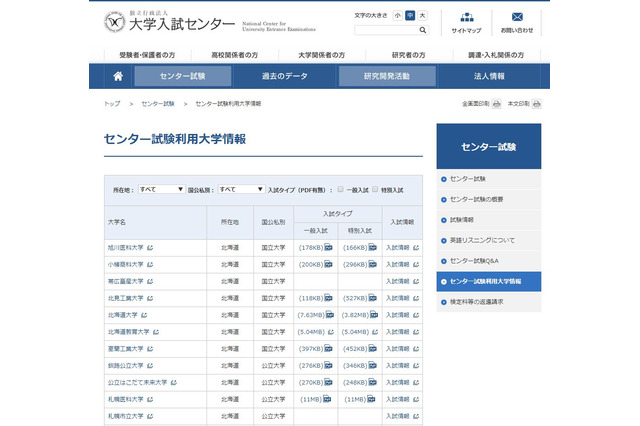Open 釧路公立大学 一般入試 PDF (276KB)
Screen dimensions: 640x426
tap(316, 366)
